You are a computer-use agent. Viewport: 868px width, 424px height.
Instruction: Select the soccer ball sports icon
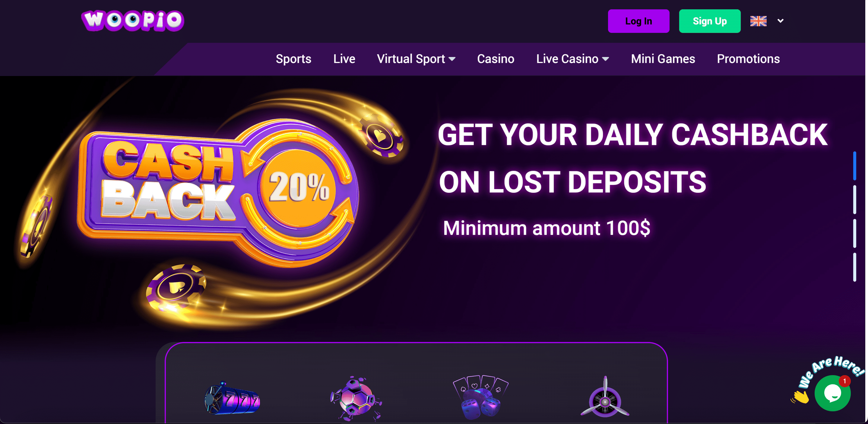(x=356, y=398)
